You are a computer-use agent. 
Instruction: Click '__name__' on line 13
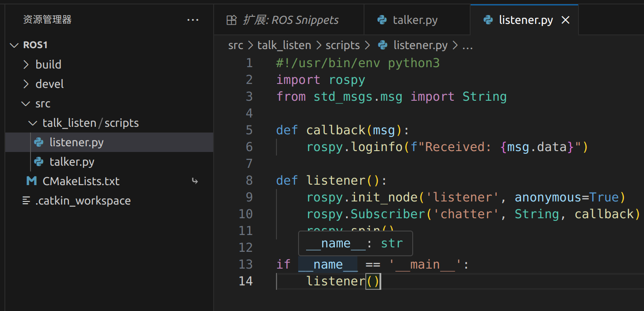point(328,264)
